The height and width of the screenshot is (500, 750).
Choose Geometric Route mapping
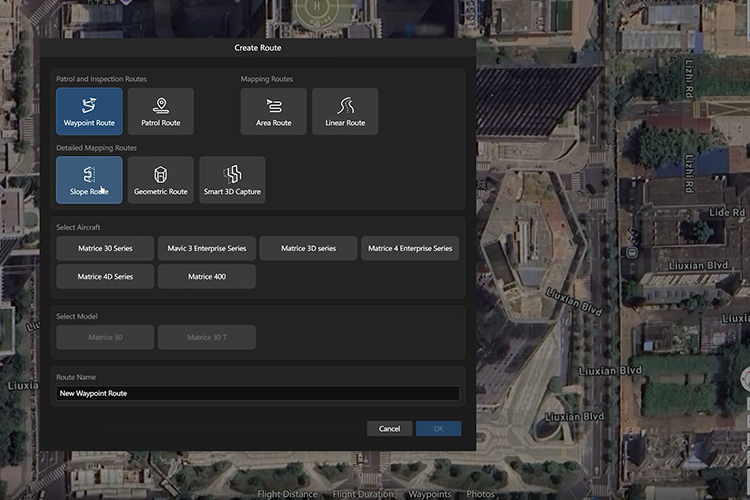(161, 180)
